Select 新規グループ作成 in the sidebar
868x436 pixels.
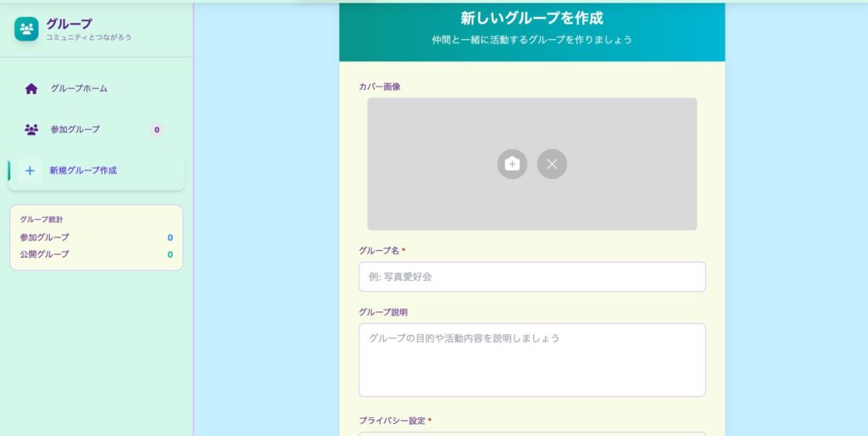pyautogui.click(x=97, y=170)
